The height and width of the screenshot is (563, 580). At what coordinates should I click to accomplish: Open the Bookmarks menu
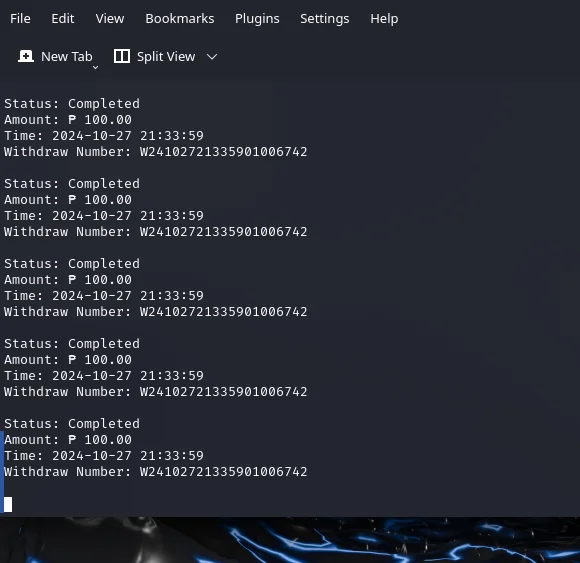tap(180, 18)
